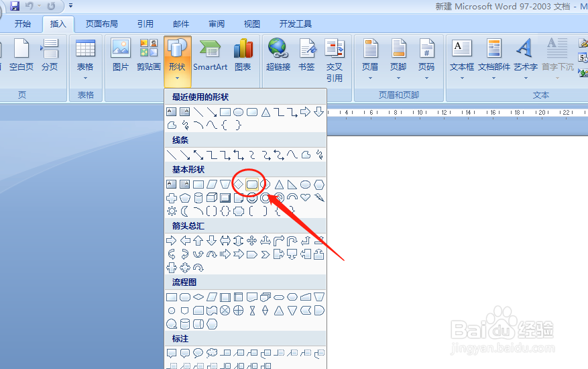Viewport: 588px width, 369px height.
Task: Undo using quick access toolbar
Action: 30,5
